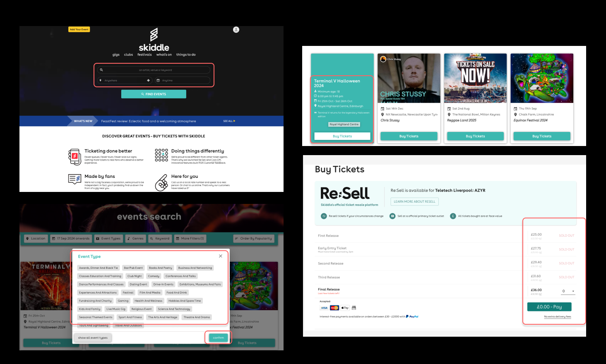The width and height of the screenshot is (606, 364).
Task: Buy Tickets for Reggae Land 2025
Action: pyautogui.click(x=475, y=136)
